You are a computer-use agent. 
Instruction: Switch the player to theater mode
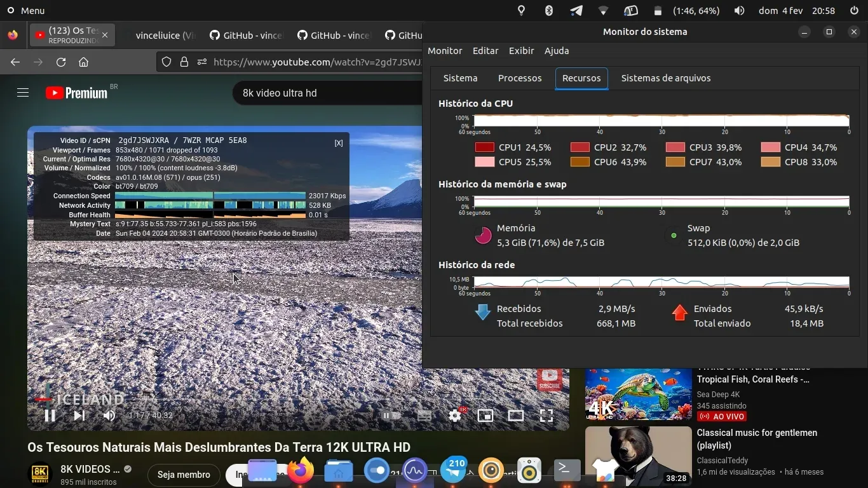[x=515, y=416]
